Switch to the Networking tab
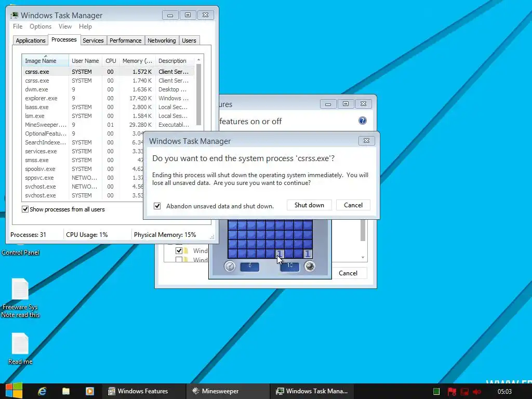The width and height of the screenshot is (532, 399). (162, 41)
